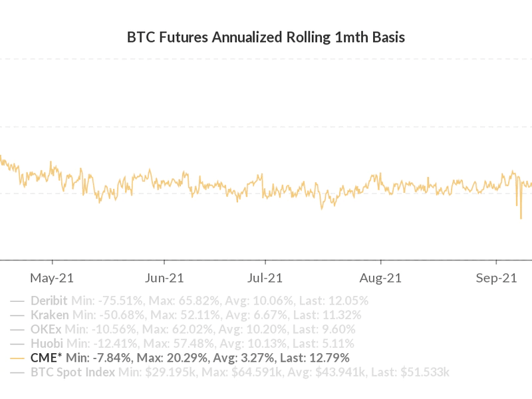
Task: Click the line marker beside Huobi
Action: click(18, 344)
